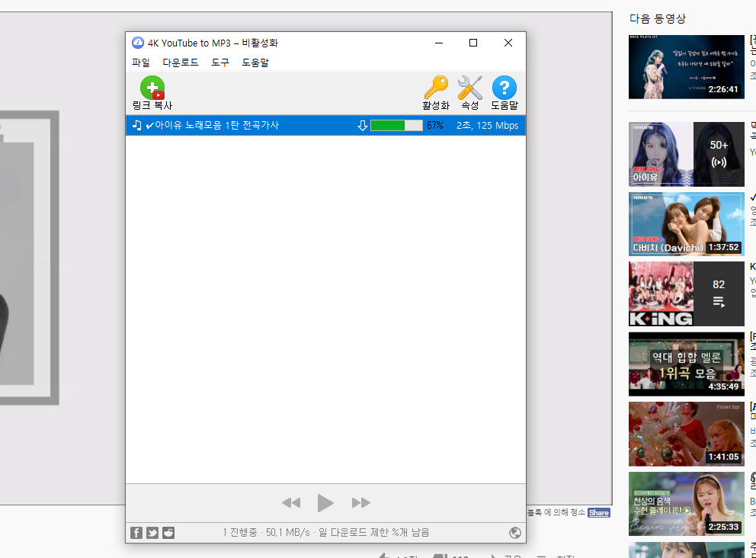The width and height of the screenshot is (756, 558).
Task: Open the 다비치 (Davichi) 1:37:52 video thumbnail
Action: [x=687, y=224]
